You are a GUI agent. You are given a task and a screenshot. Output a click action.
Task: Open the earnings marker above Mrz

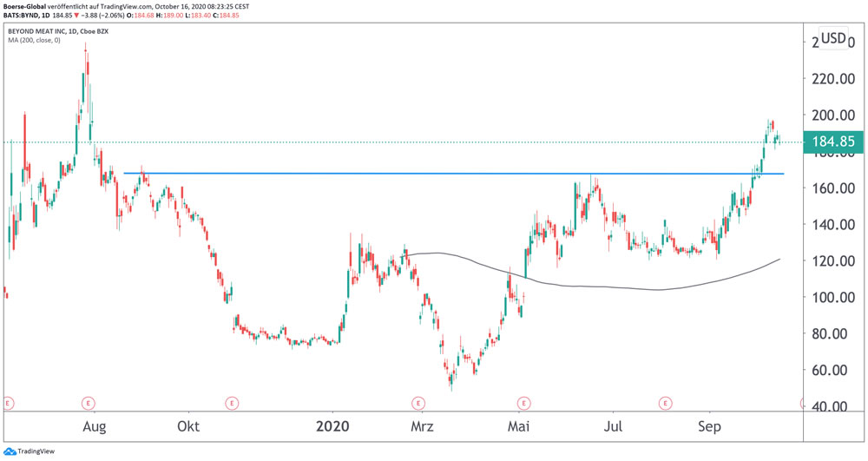(418, 403)
